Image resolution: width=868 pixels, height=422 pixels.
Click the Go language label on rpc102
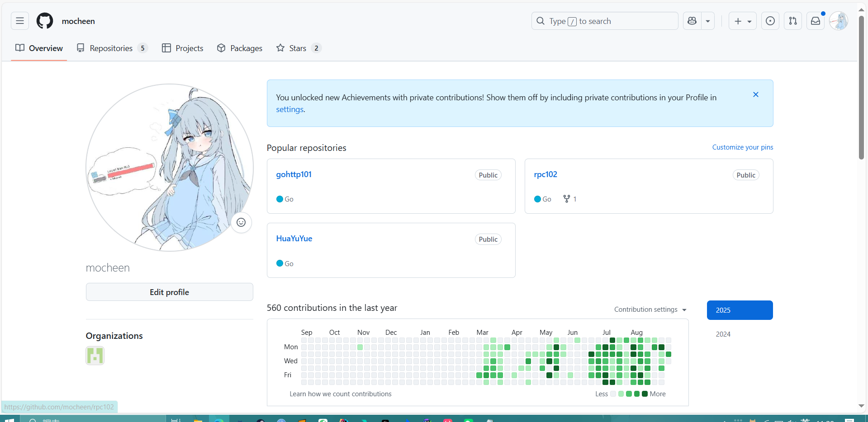coord(543,199)
